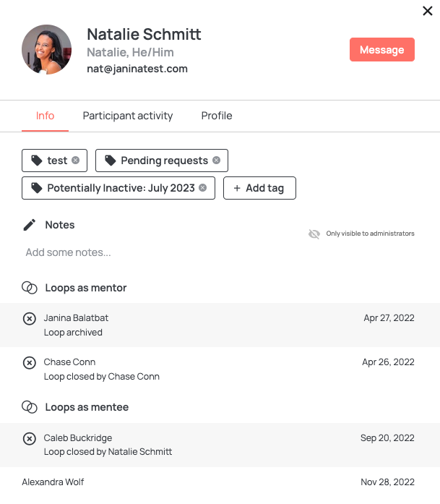Click the Message button
This screenshot has width=440, height=504.
[382, 49]
